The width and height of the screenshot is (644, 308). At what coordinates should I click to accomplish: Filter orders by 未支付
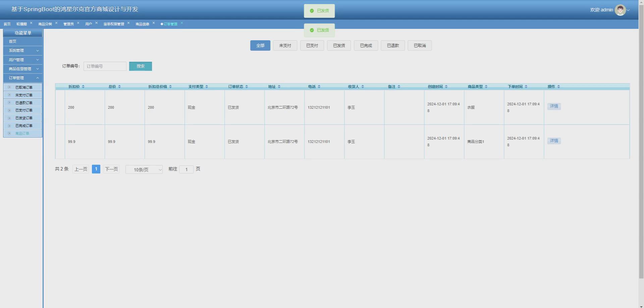(x=285, y=46)
